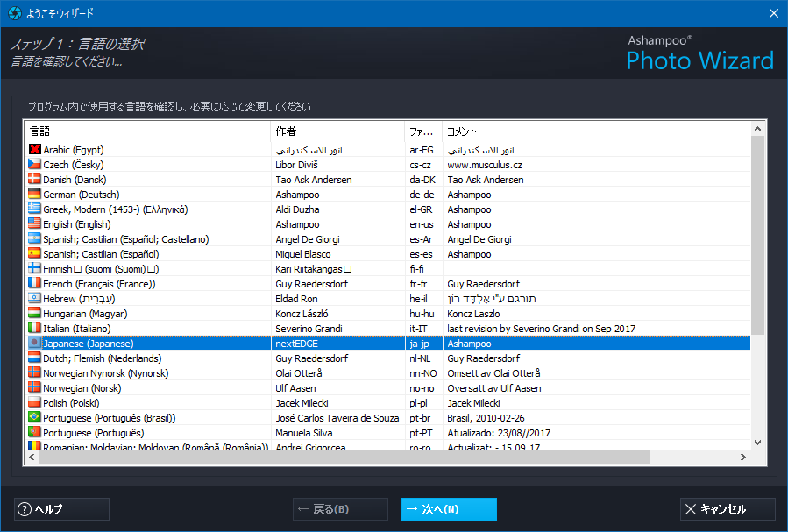This screenshot has width=788, height=532.
Task: Pick Greek, Modern (1453-) language
Action: pos(387,209)
